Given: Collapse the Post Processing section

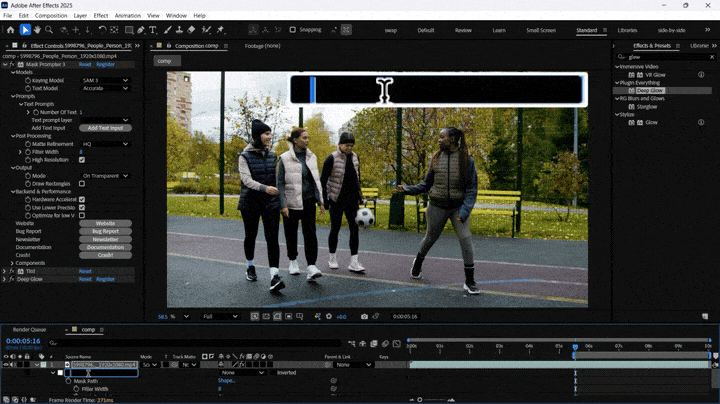Looking at the screenshot, I should click(11, 136).
